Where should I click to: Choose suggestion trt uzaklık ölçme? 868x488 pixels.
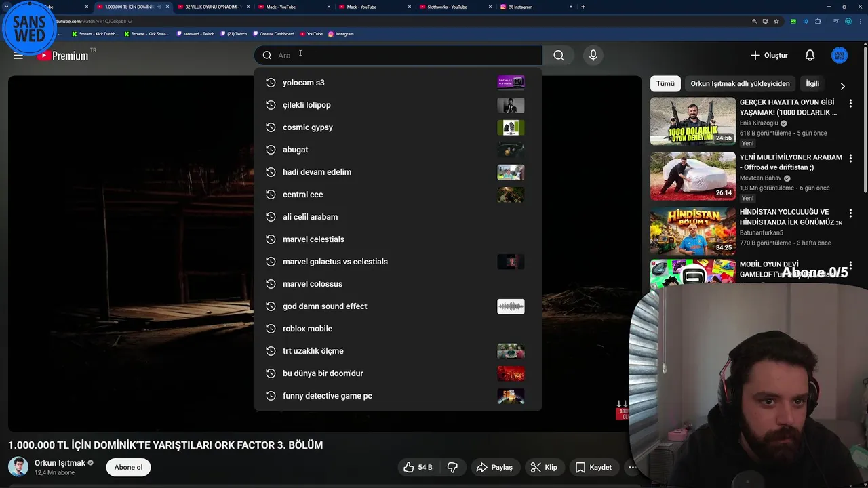pos(397,351)
